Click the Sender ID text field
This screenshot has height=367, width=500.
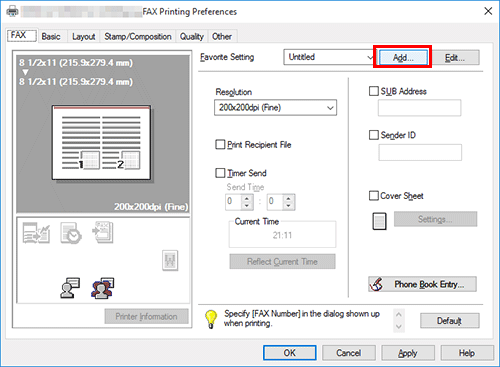420,153
